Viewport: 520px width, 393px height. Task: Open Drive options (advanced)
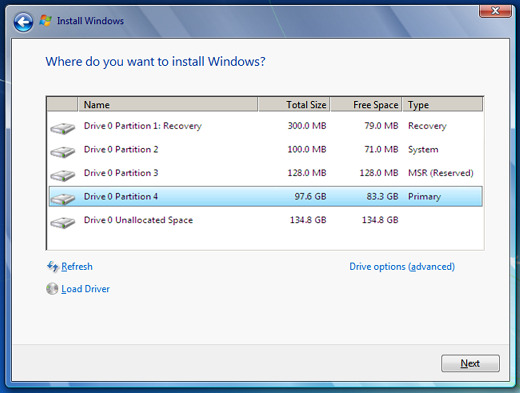(x=402, y=267)
